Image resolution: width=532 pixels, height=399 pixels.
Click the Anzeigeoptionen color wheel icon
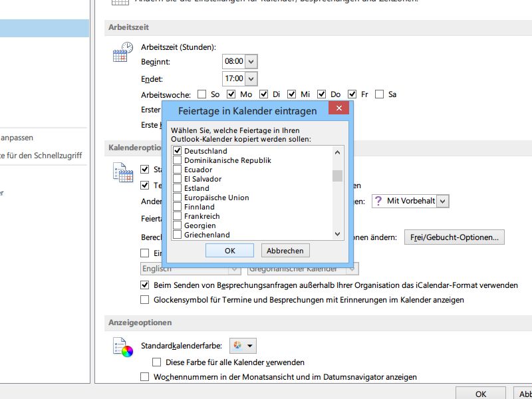pos(123,347)
